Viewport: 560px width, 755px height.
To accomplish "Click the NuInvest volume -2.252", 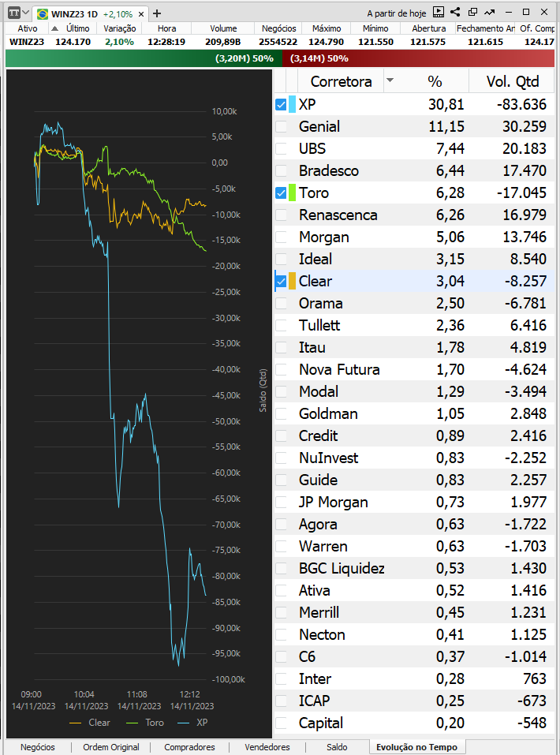I will point(525,458).
